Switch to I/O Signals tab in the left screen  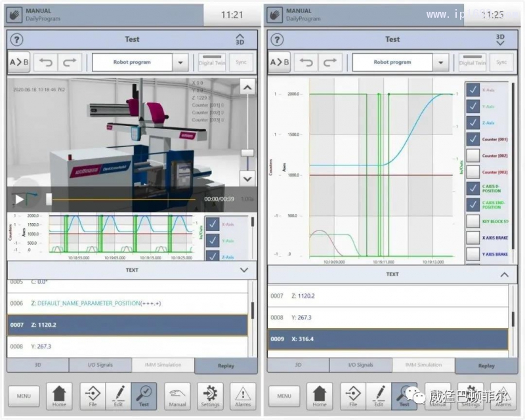coord(101,365)
